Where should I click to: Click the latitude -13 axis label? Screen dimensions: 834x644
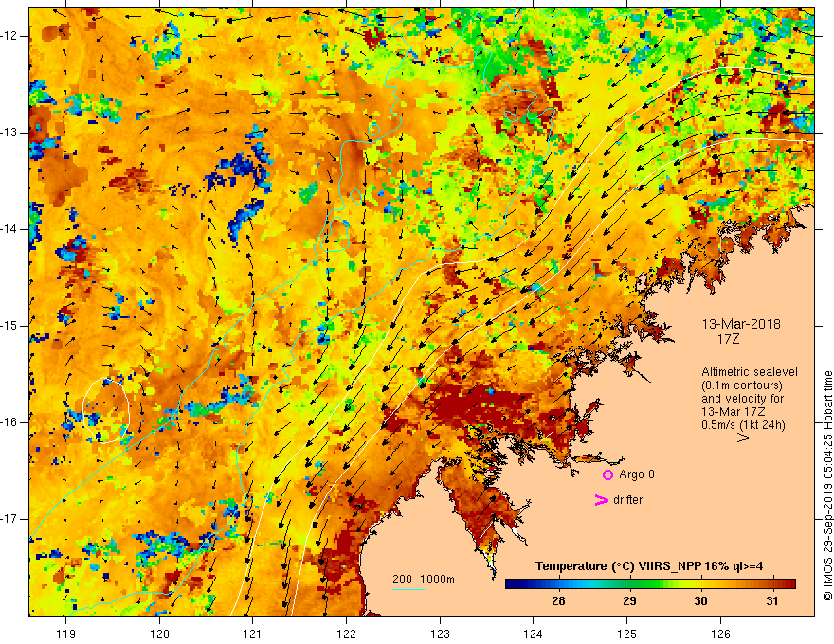9,133
